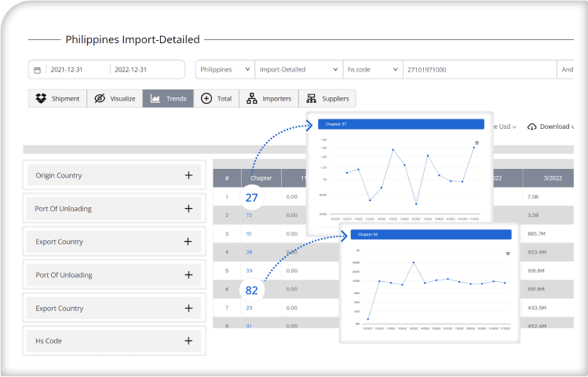Switch to the Total tab

(217, 99)
